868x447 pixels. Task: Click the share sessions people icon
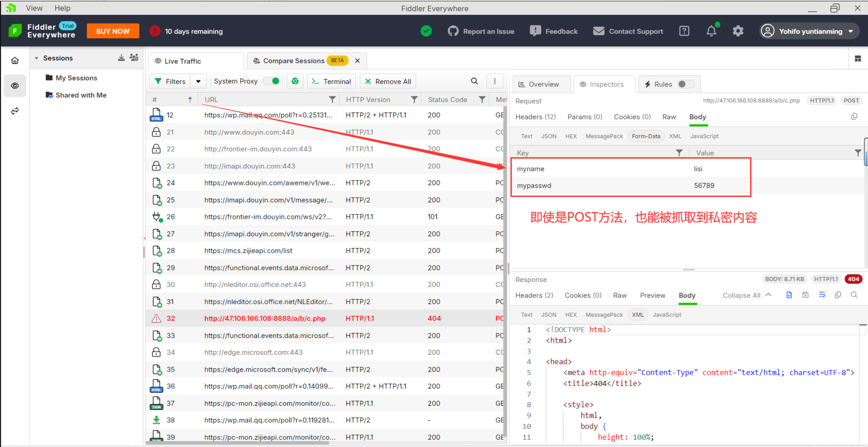point(134,58)
